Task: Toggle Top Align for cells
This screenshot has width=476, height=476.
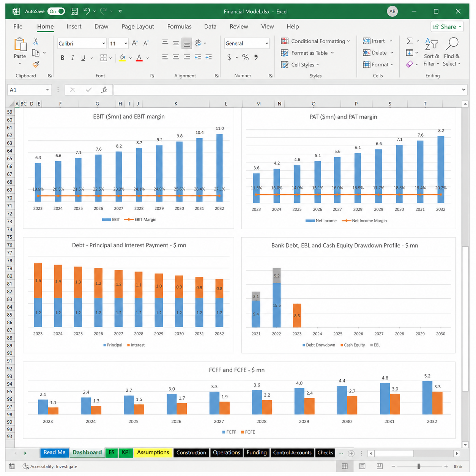Action: point(165,43)
